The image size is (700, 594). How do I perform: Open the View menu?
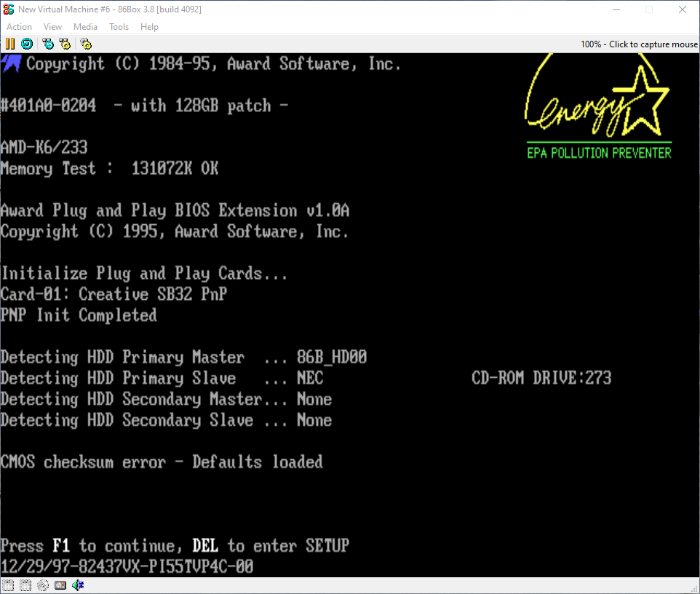click(52, 27)
